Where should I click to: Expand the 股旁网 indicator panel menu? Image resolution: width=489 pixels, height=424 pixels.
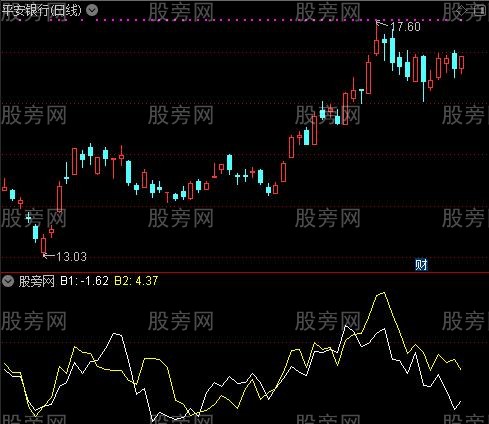click(x=7, y=281)
